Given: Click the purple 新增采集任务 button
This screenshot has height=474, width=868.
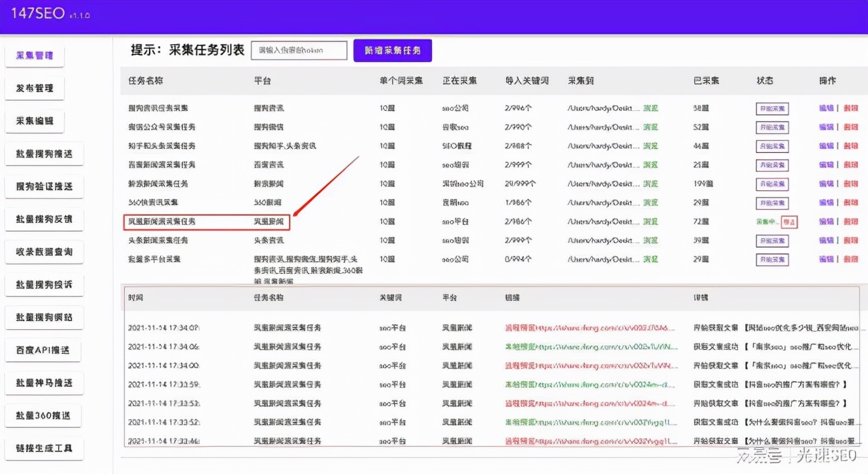Looking at the screenshot, I should pos(393,50).
